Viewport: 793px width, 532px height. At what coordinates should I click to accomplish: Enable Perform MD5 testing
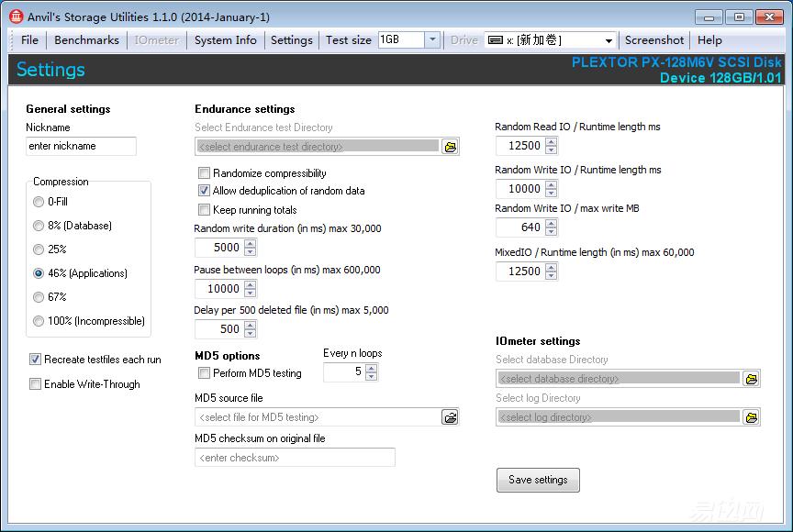coord(204,372)
